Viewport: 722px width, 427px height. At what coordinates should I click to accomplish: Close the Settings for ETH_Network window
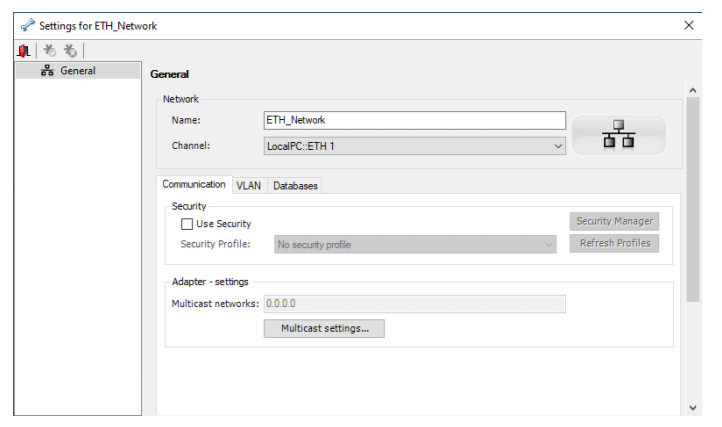tap(688, 25)
